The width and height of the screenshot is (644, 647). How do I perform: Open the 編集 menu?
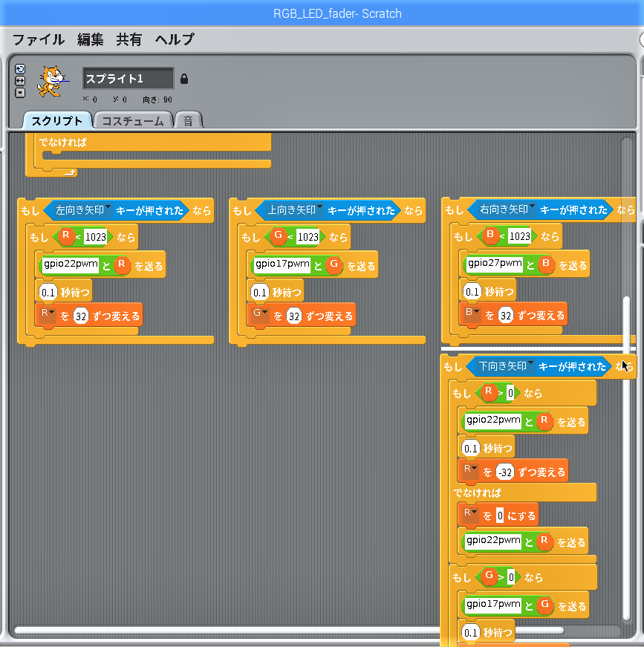pyautogui.click(x=91, y=39)
